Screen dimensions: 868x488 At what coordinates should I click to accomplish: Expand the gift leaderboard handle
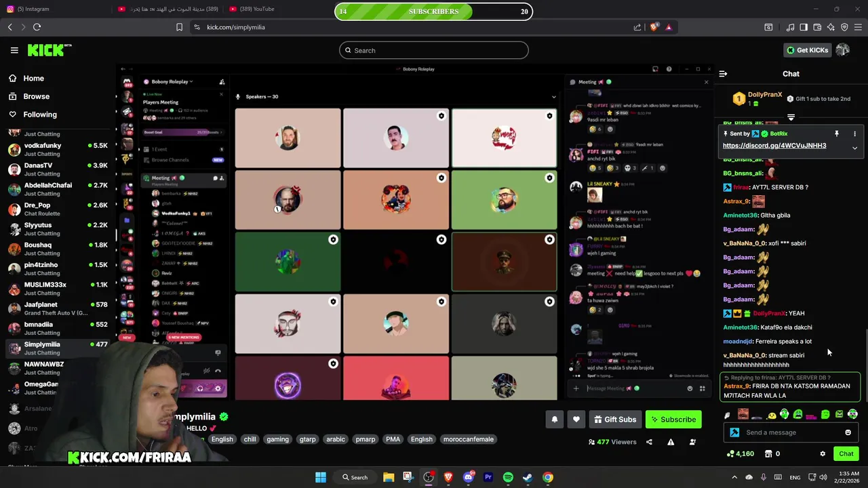(791, 117)
